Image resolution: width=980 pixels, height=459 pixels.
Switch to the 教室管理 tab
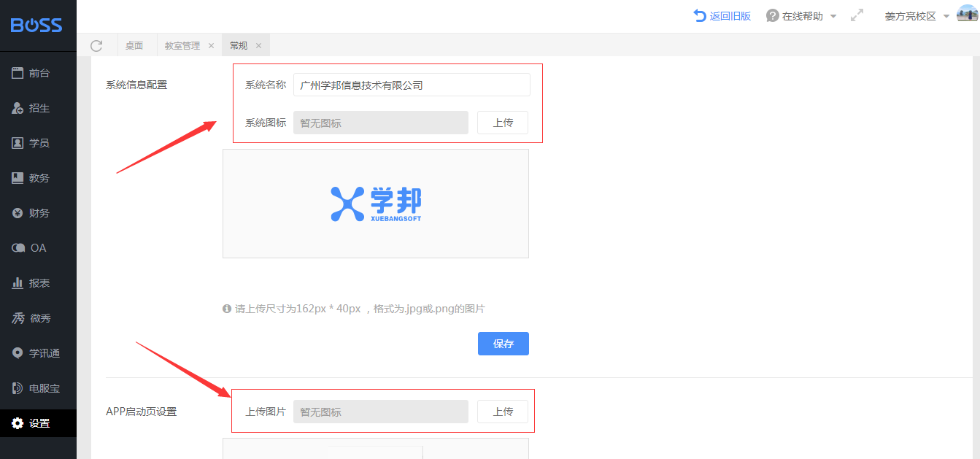tap(182, 45)
